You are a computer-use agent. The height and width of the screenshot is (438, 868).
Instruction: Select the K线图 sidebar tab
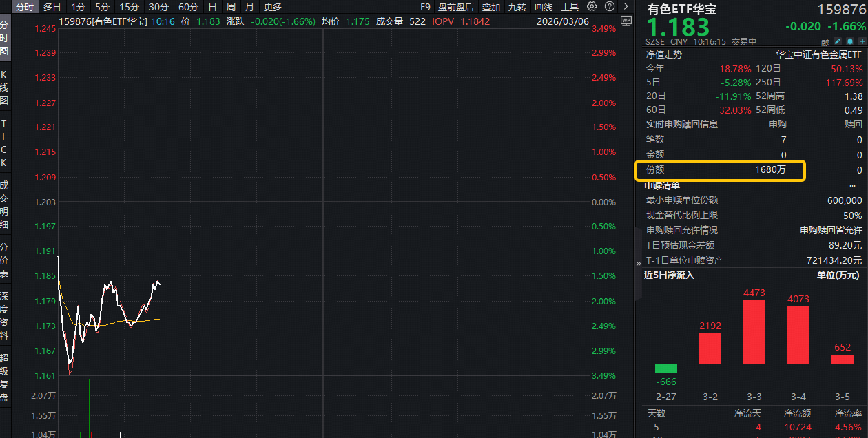pos(5,87)
